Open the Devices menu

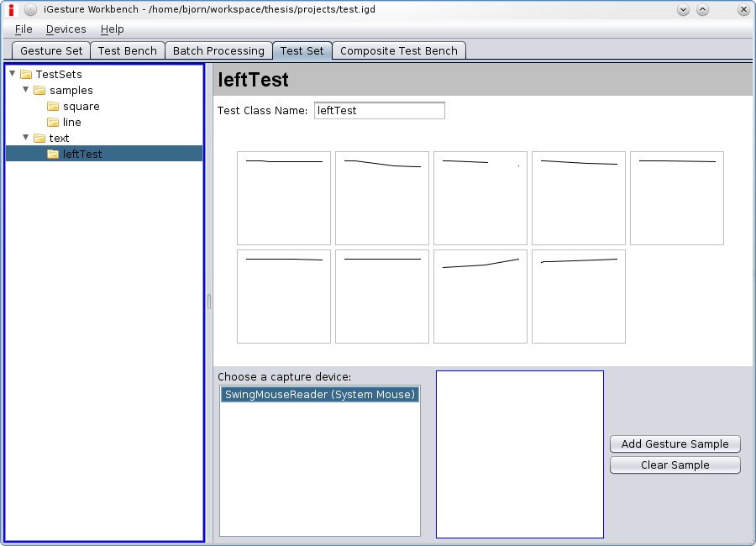coord(66,29)
